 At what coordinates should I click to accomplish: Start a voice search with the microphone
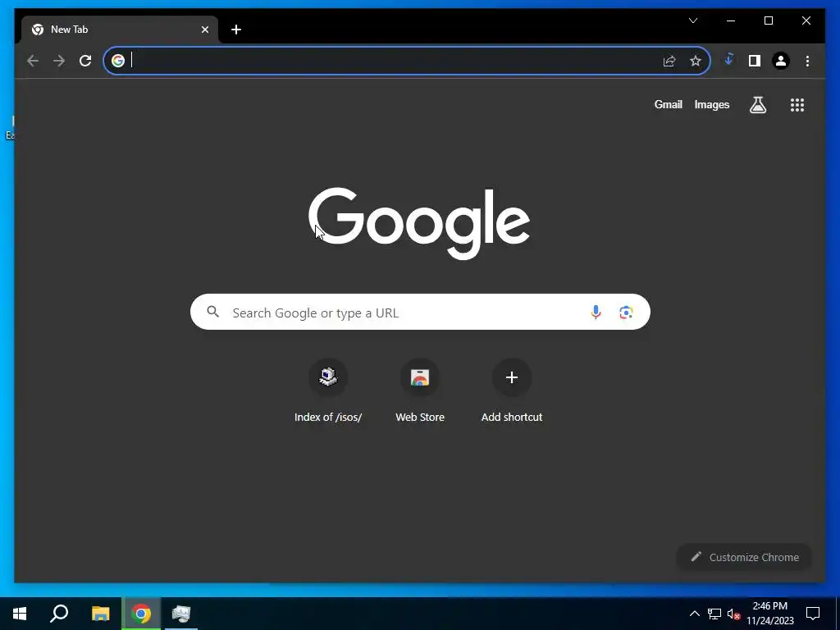point(596,313)
